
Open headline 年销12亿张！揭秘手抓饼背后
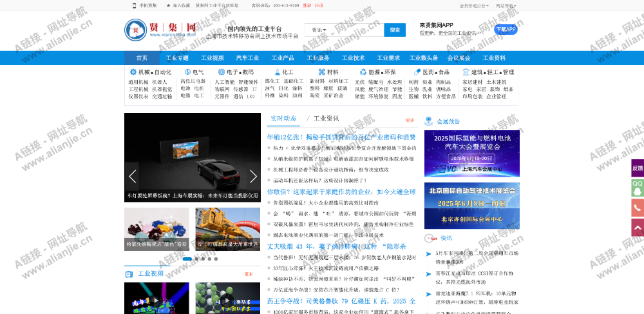point(342,137)
